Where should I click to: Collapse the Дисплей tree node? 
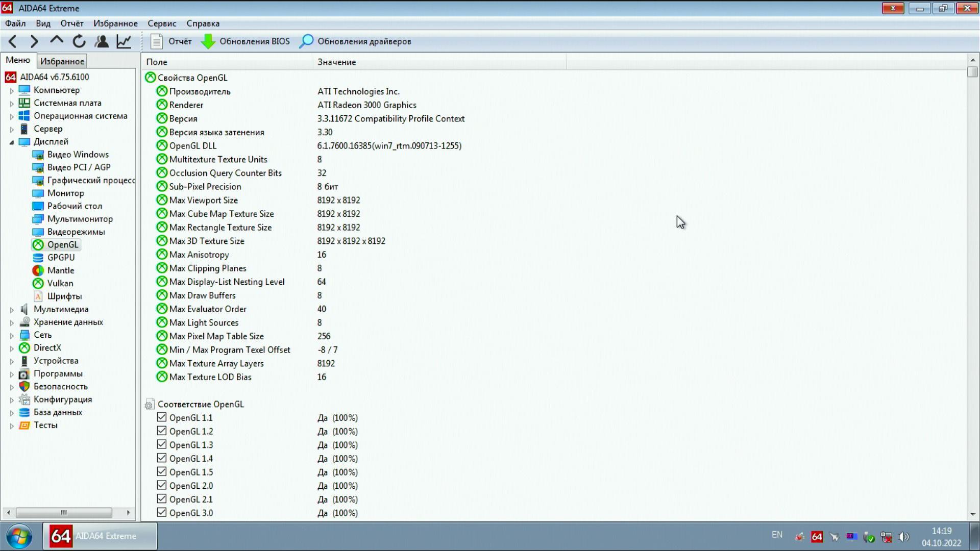coord(12,142)
